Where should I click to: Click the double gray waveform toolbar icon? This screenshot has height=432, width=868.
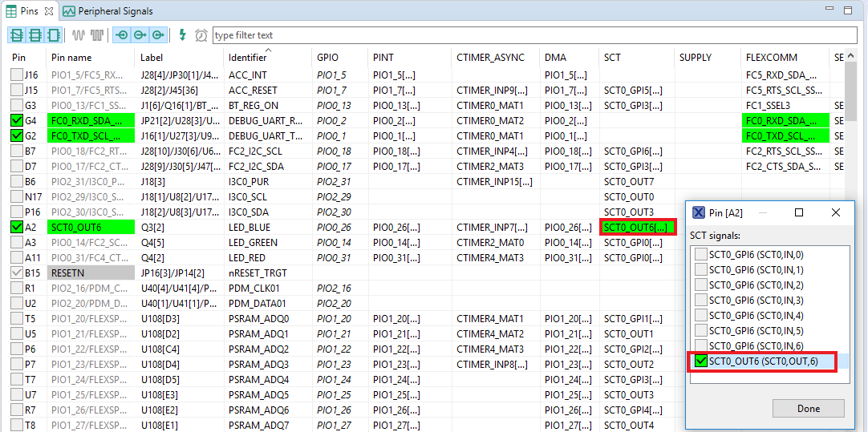tap(97, 35)
